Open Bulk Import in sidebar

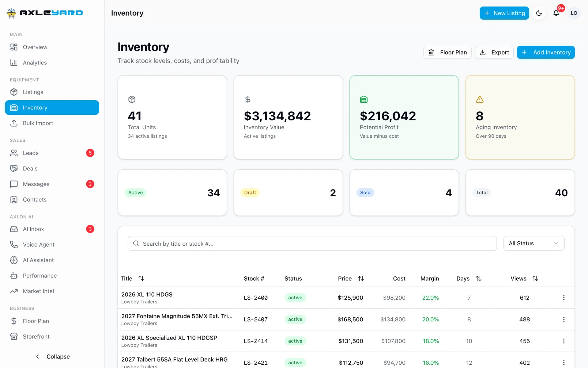pyautogui.click(x=52, y=123)
